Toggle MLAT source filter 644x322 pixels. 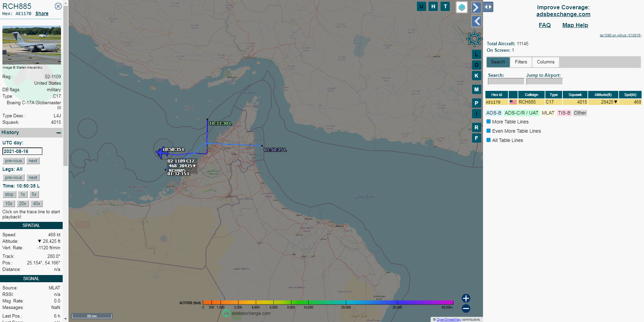[548, 113]
